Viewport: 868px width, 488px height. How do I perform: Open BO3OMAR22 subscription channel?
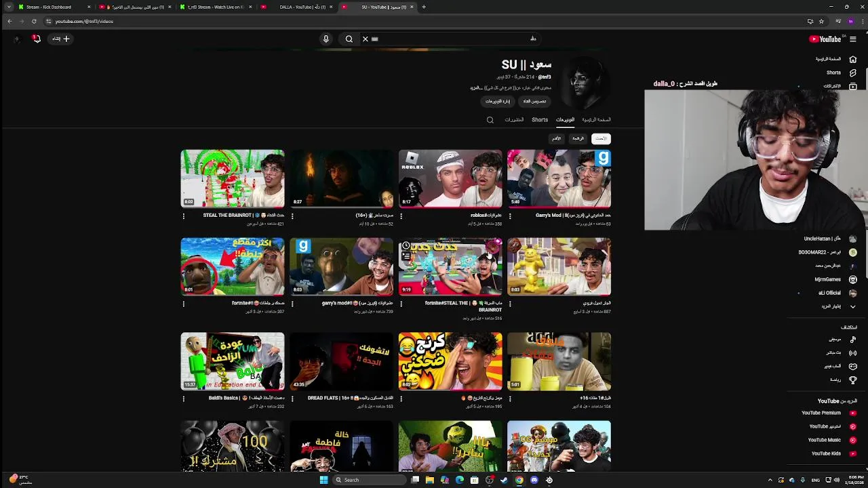pyautogui.click(x=827, y=252)
